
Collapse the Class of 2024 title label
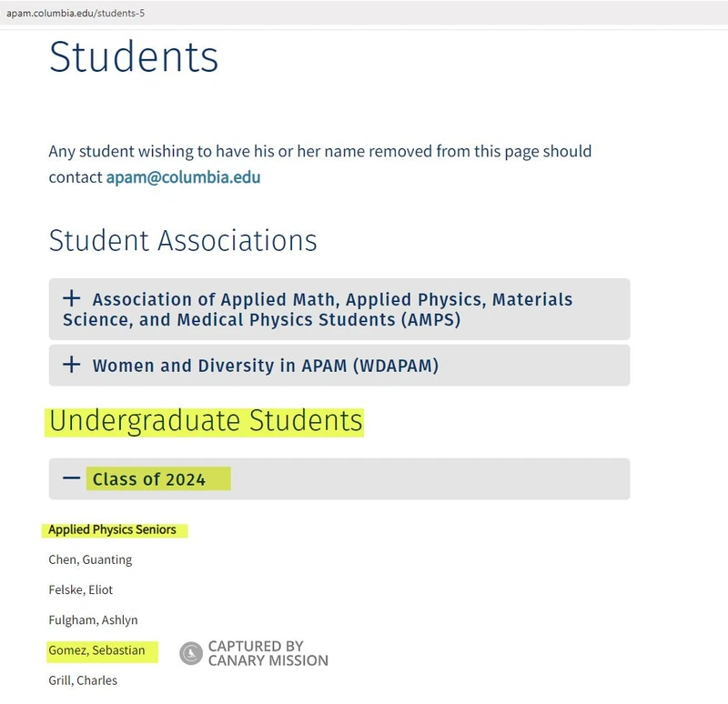149,479
